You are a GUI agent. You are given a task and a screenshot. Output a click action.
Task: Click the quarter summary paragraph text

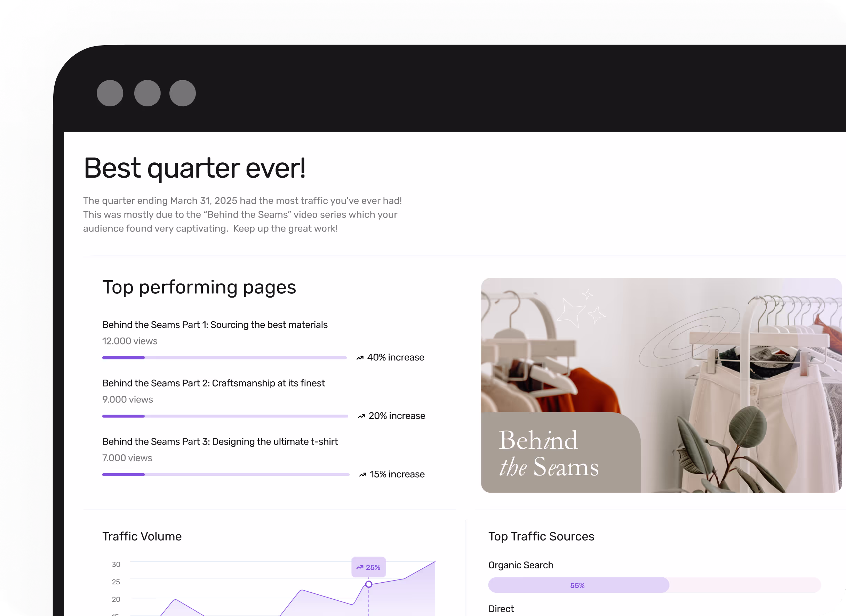242,215
